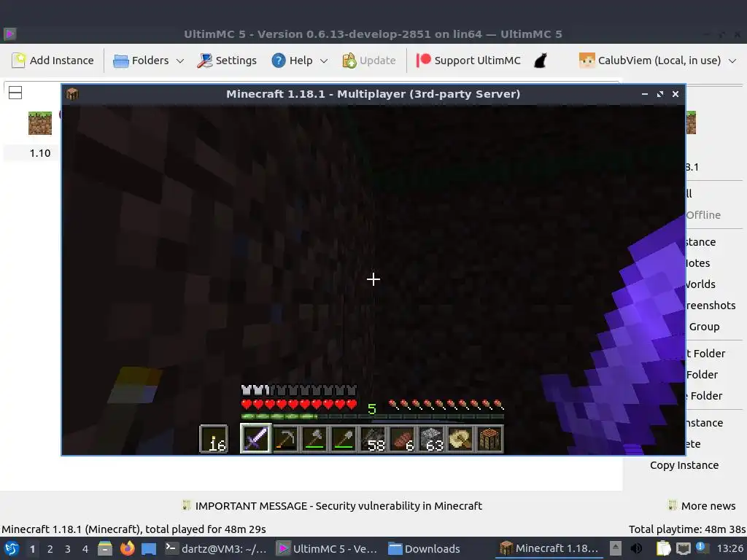Expand the Help dropdown menu

pyautogui.click(x=300, y=61)
